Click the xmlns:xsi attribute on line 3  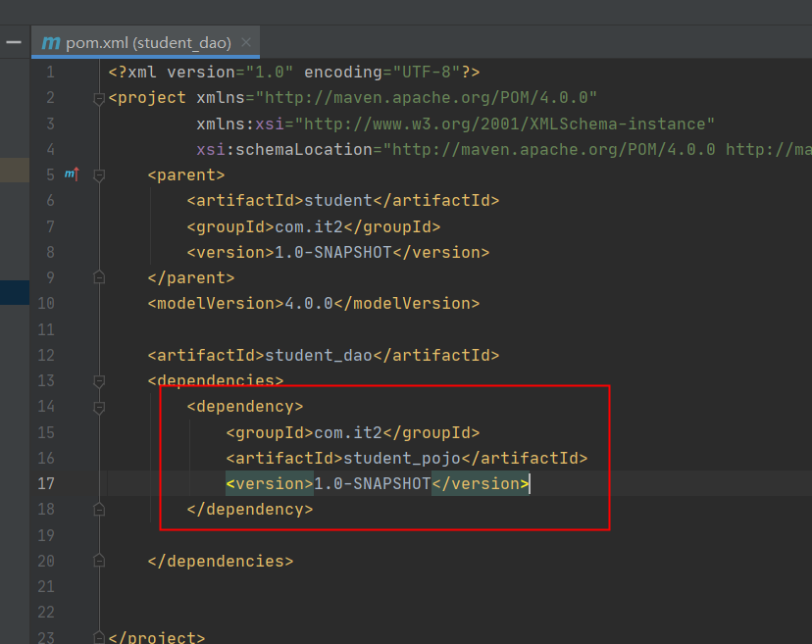pyautogui.click(x=240, y=124)
